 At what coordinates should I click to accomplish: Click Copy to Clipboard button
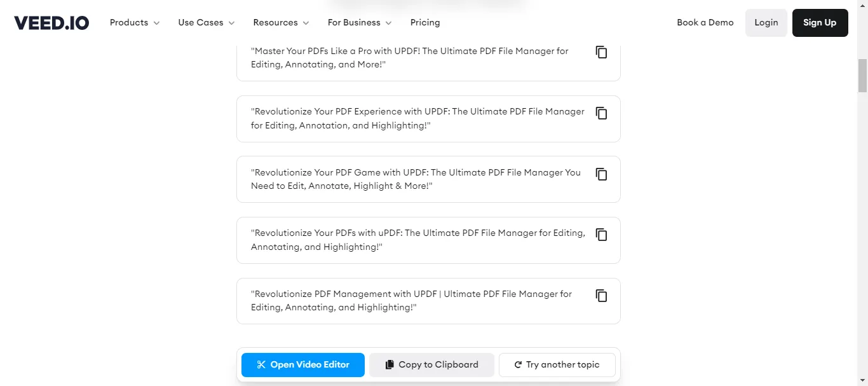coord(431,365)
